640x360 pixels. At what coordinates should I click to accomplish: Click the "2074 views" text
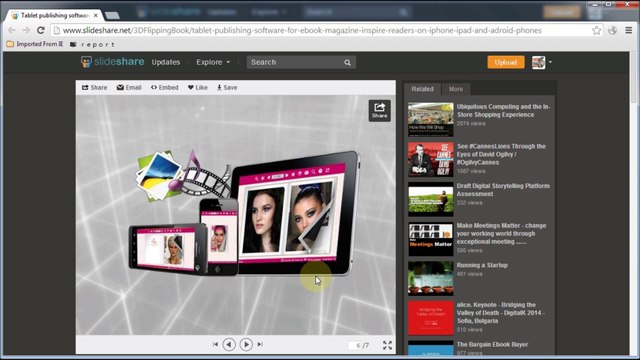(471, 123)
